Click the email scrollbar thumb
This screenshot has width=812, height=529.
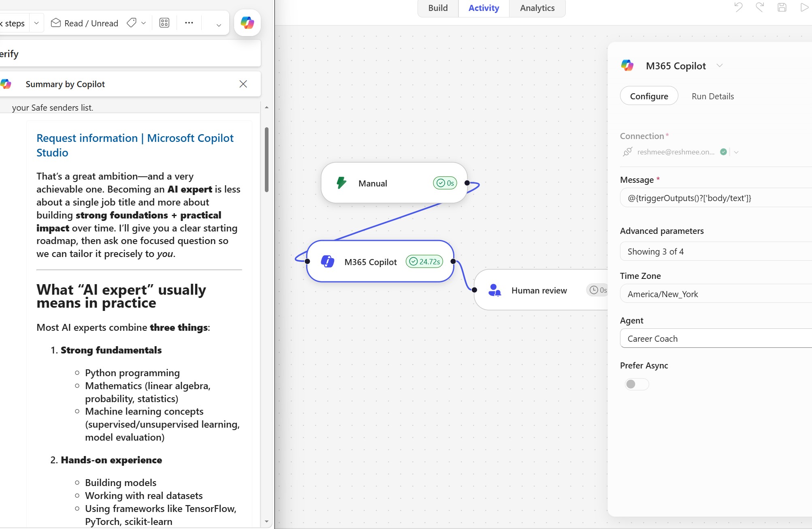(x=266, y=159)
